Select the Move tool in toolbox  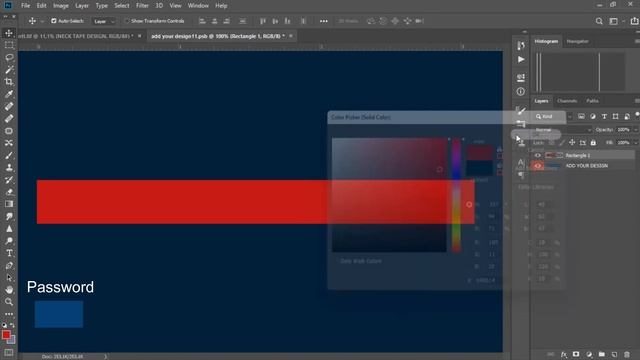click(x=9, y=33)
